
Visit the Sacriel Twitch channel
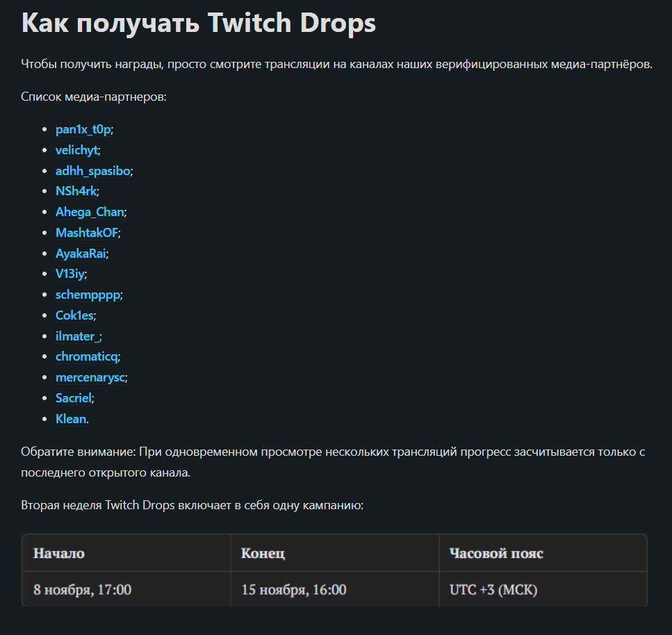[74, 398]
